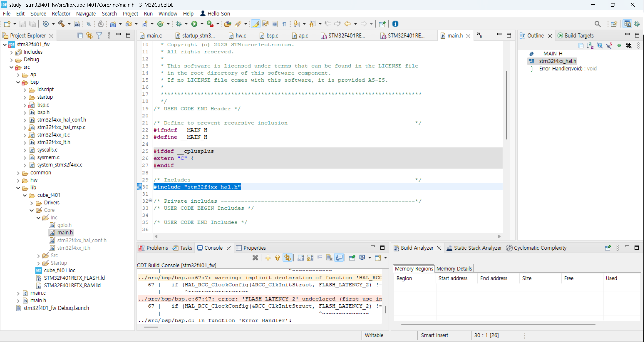The width and height of the screenshot is (644, 342).
Task: Click the New file icon in toolbar
Action: coord(7,24)
